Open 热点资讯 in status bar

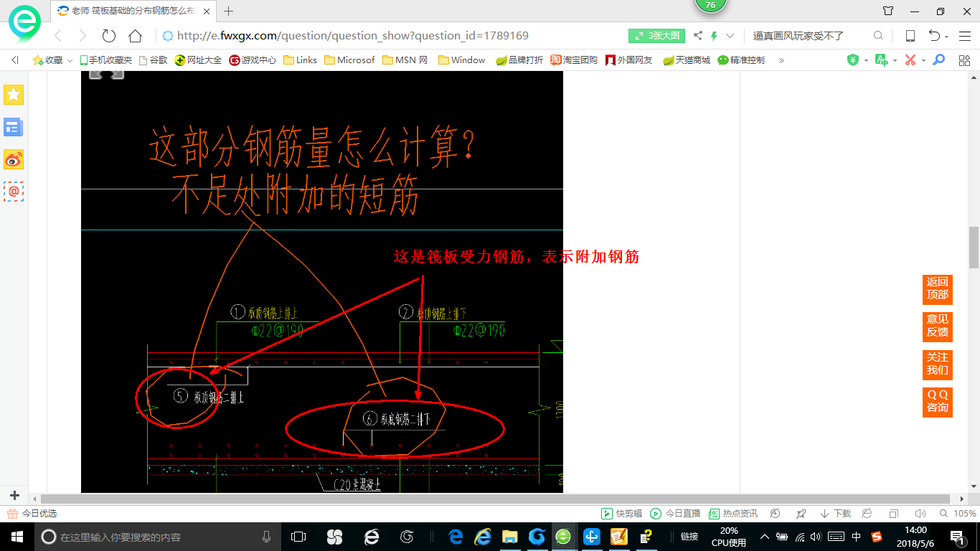click(x=733, y=514)
